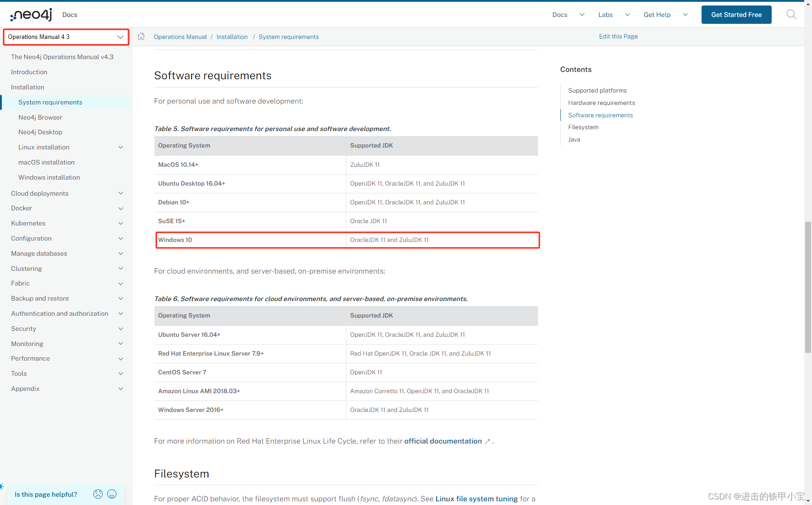This screenshot has width=812, height=505.
Task: Click the sad face feedback icon
Action: pyautogui.click(x=98, y=494)
